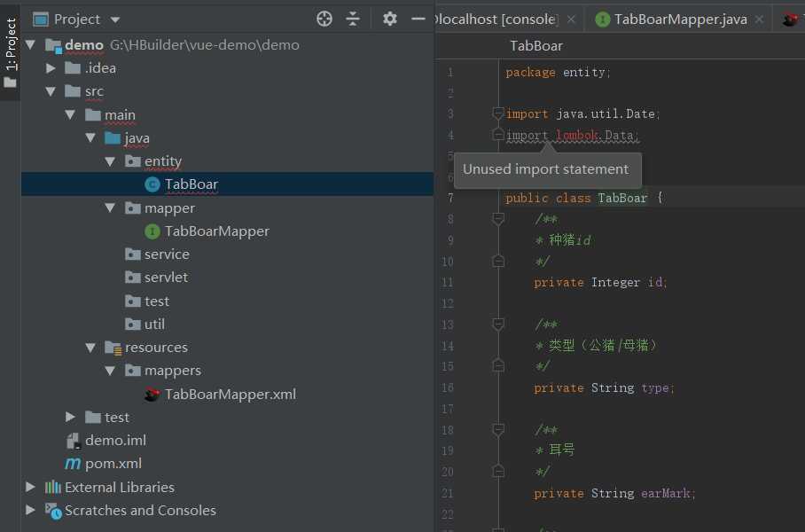
Task: Click the Scratches and Consoles icon
Action: (53, 511)
